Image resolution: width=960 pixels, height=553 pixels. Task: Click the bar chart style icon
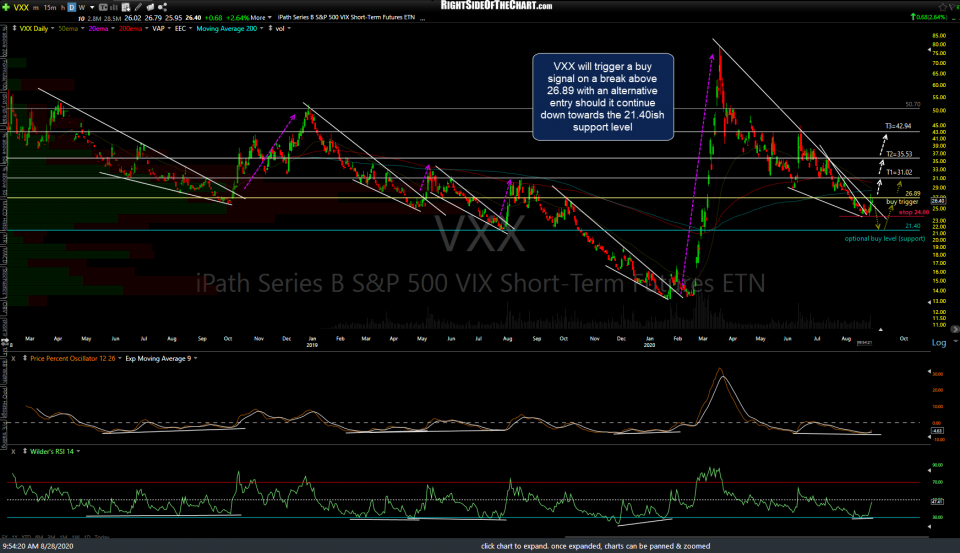pos(113,7)
